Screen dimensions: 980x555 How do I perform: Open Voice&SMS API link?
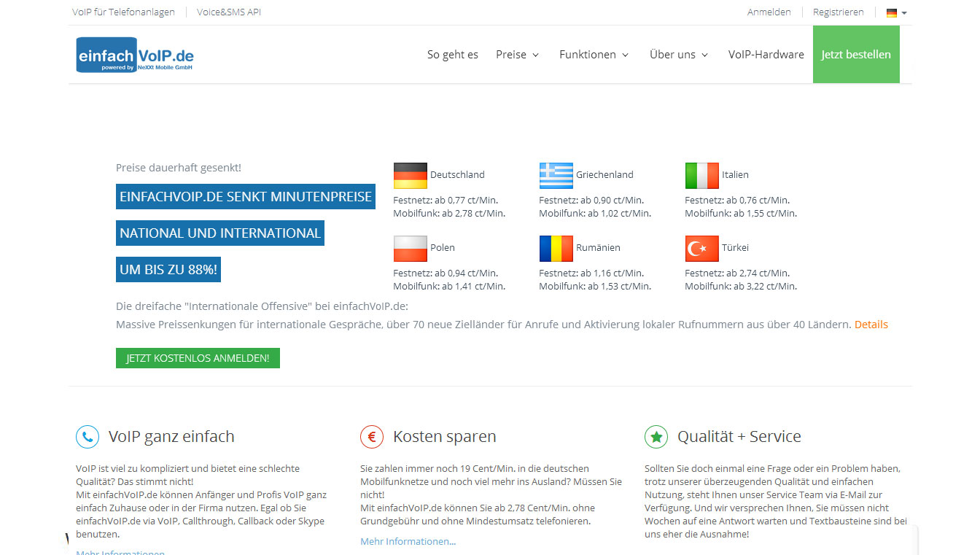point(229,12)
